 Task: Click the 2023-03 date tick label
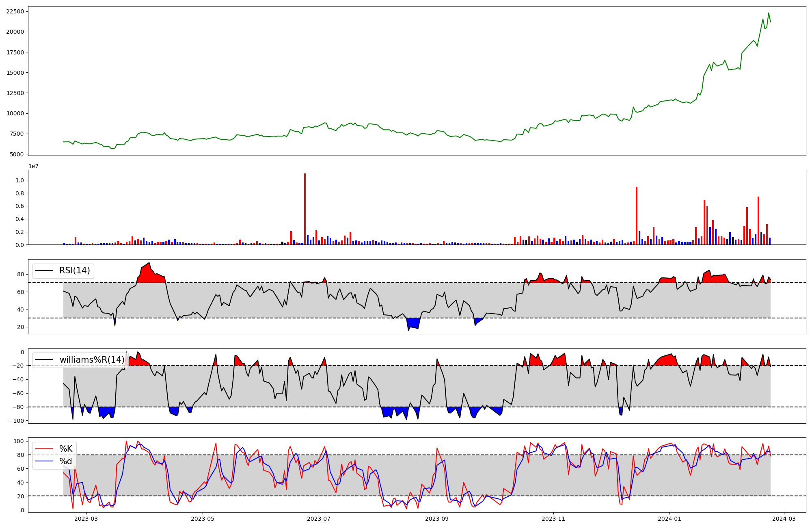[x=86, y=519]
